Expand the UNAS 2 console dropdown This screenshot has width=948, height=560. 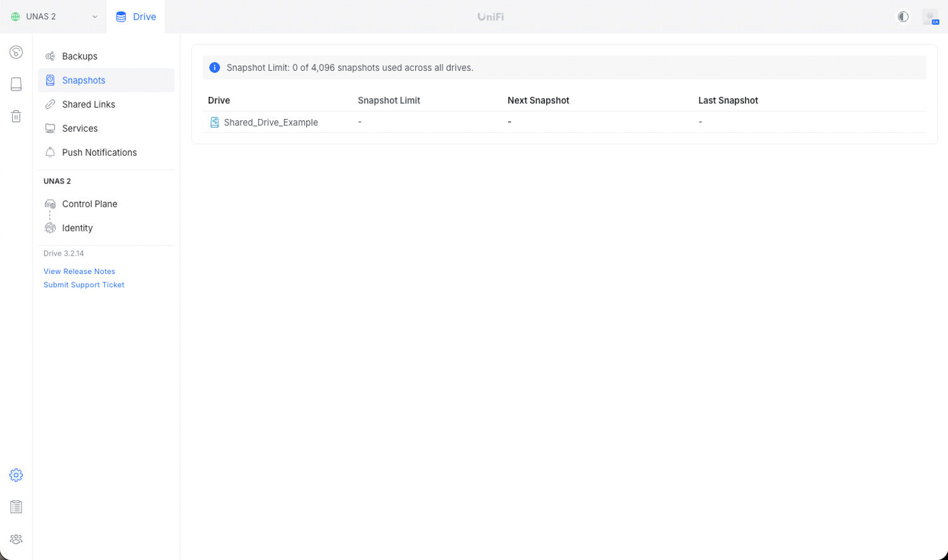pos(53,17)
